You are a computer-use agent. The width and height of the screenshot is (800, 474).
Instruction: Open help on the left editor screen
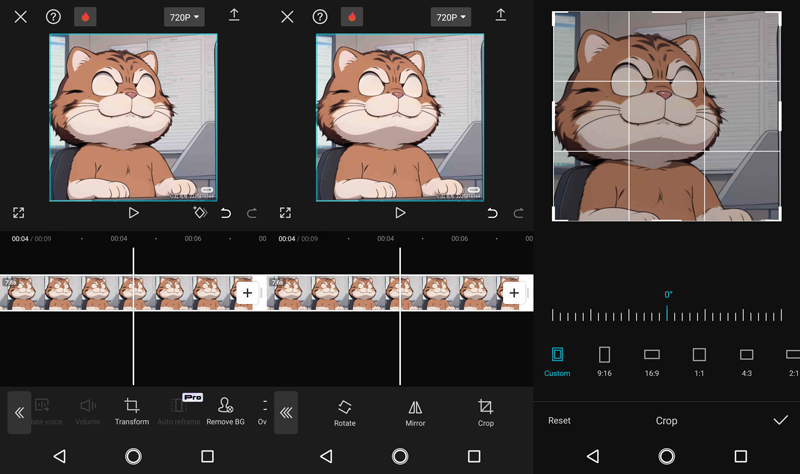tap(53, 17)
